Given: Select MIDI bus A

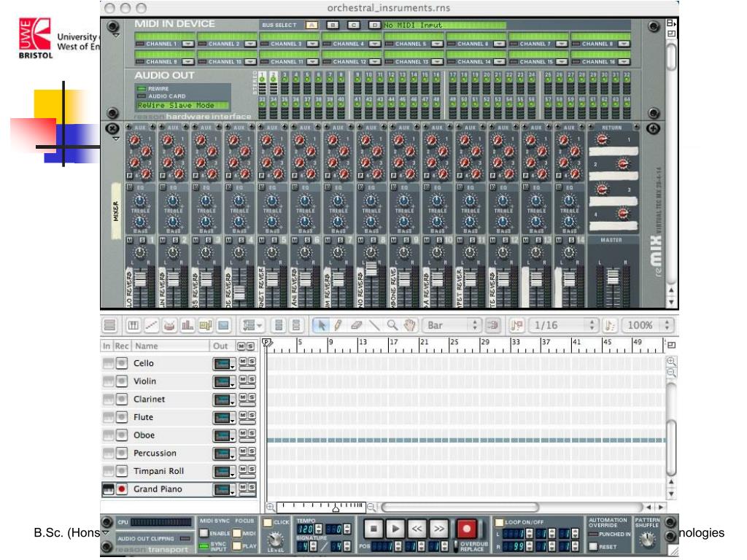Looking at the screenshot, I should tap(311, 25).
